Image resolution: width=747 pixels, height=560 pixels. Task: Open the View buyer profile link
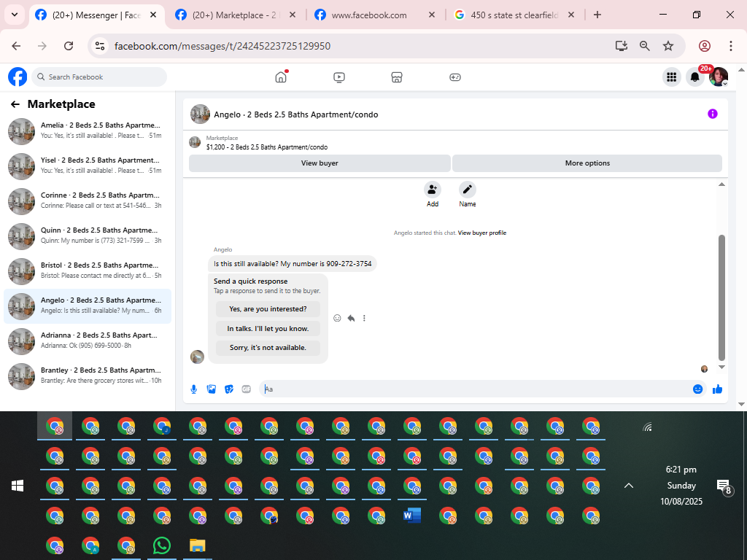click(x=482, y=233)
